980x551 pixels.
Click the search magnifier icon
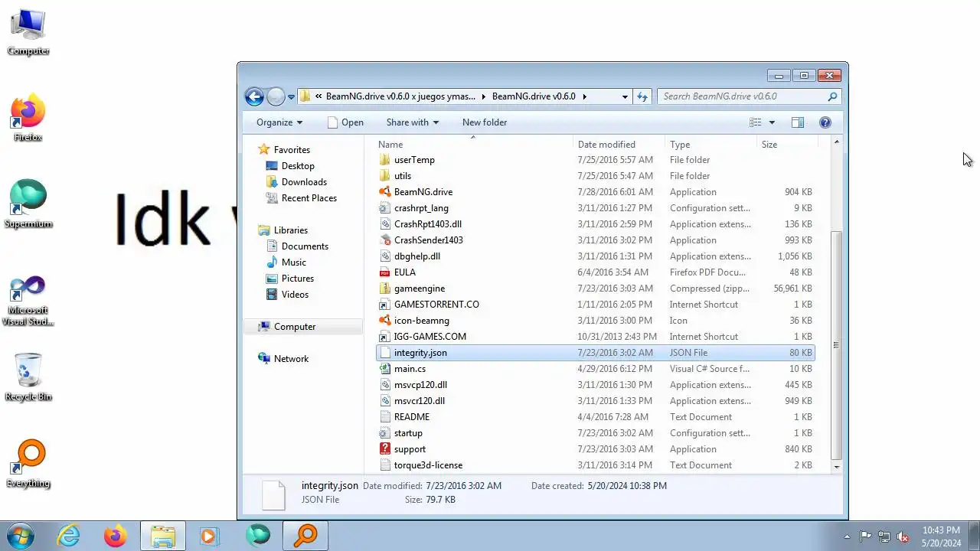click(x=832, y=96)
